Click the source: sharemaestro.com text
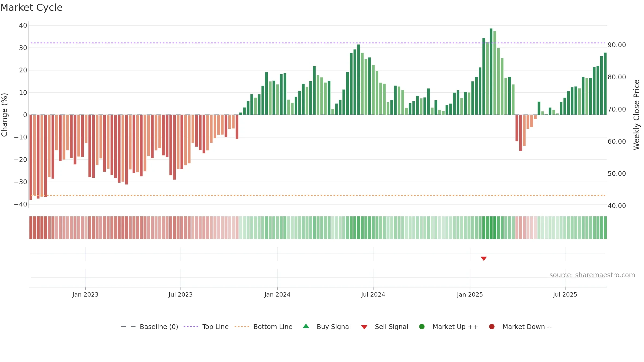Image resolution: width=644 pixels, height=362 pixels. 592,275
